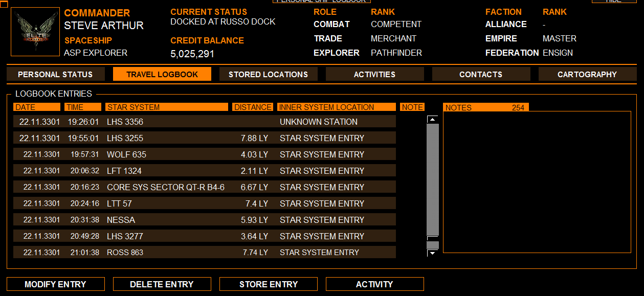Click the logbook scrollbar down arrow
This screenshot has width=644, height=296.
pos(433,253)
